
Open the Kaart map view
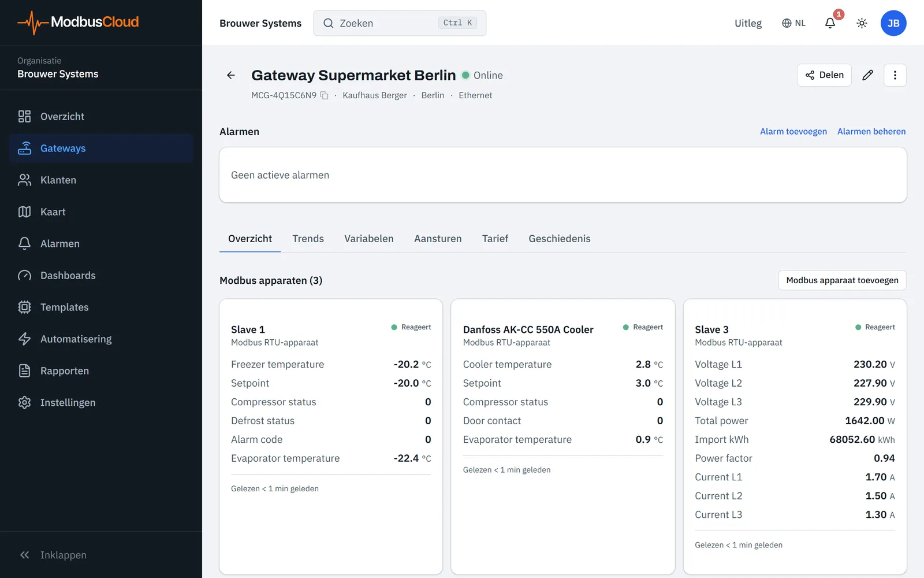[101, 212]
